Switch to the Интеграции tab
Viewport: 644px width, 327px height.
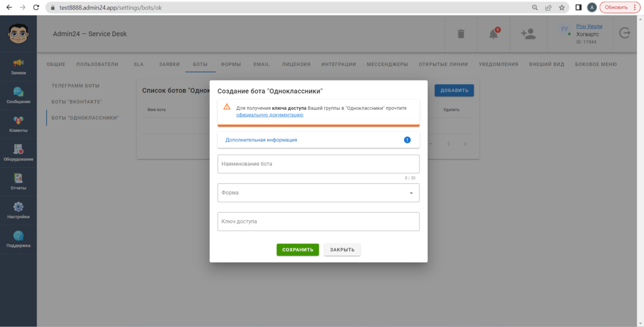338,65
